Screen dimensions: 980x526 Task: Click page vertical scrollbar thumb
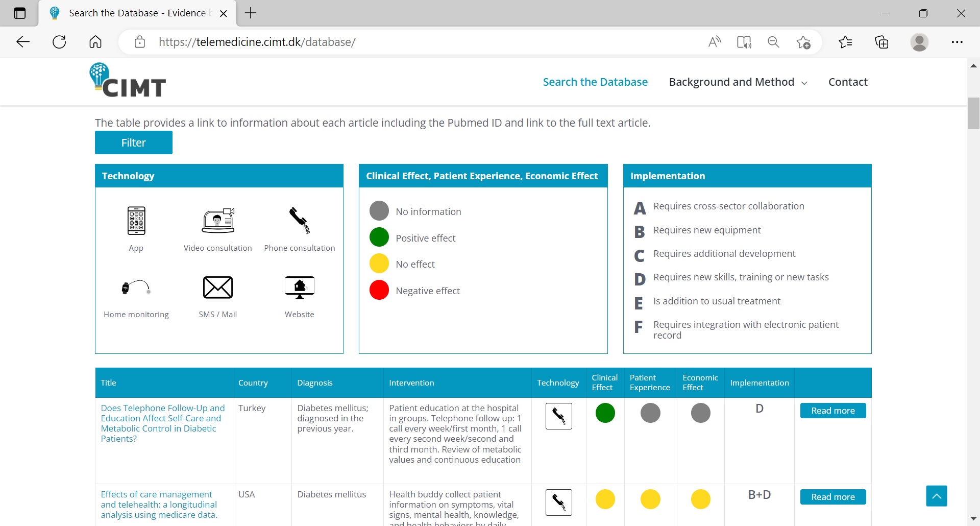973,113
